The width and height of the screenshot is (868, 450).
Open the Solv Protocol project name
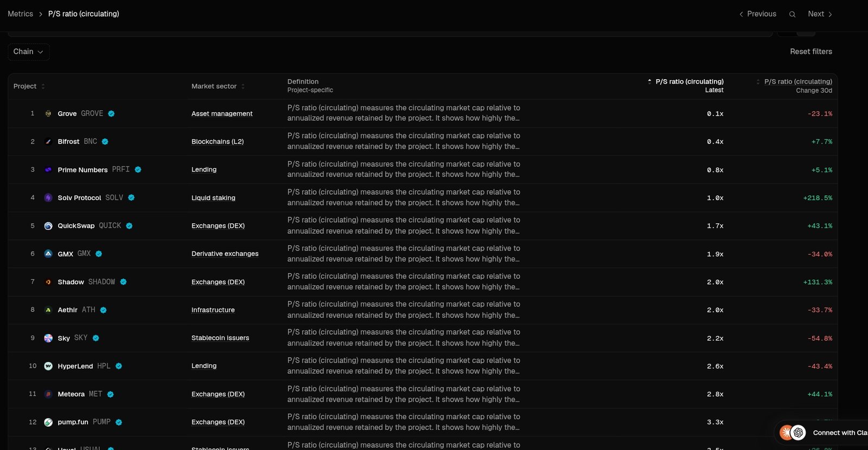79,198
